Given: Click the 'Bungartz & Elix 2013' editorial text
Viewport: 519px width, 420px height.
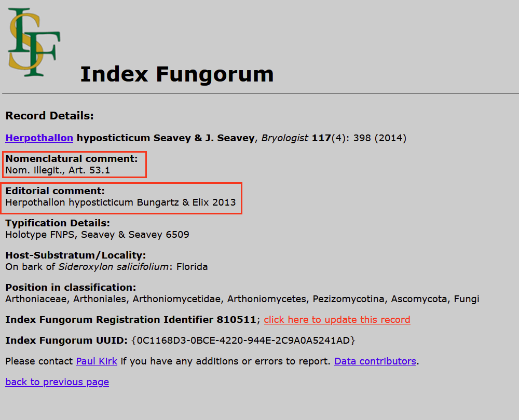Looking at the screenshot, I should click(x=186, y=202).
